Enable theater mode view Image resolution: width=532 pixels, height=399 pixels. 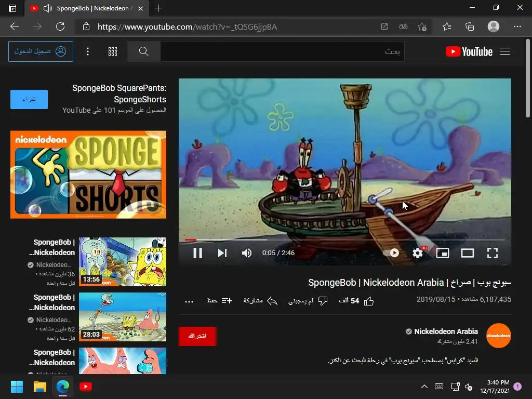point(468,253)
